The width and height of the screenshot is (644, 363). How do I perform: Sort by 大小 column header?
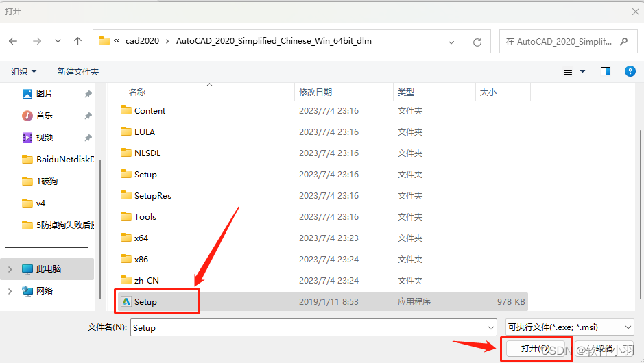(488, 92)
